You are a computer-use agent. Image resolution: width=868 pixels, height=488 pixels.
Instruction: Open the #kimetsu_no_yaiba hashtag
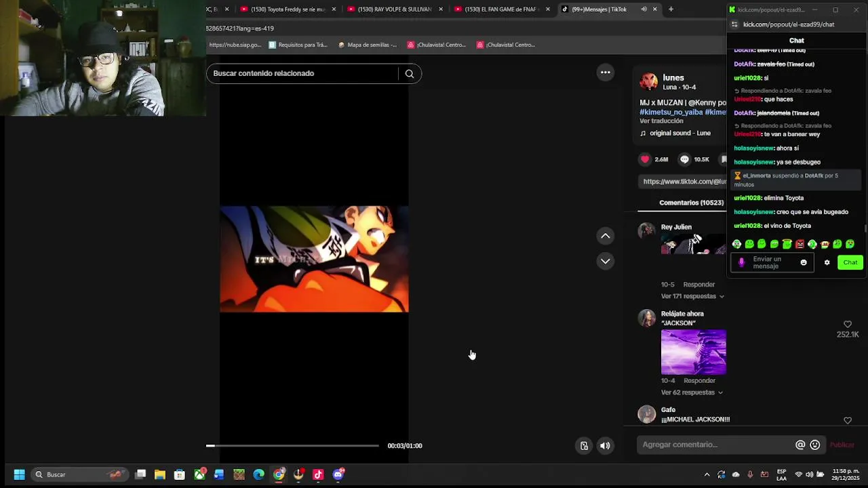(x=671, y=112)
